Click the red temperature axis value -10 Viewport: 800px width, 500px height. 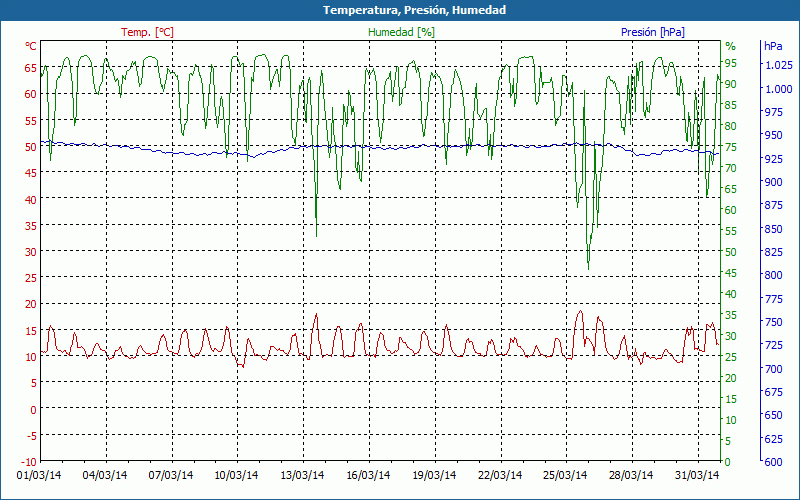tap(30, 462)
